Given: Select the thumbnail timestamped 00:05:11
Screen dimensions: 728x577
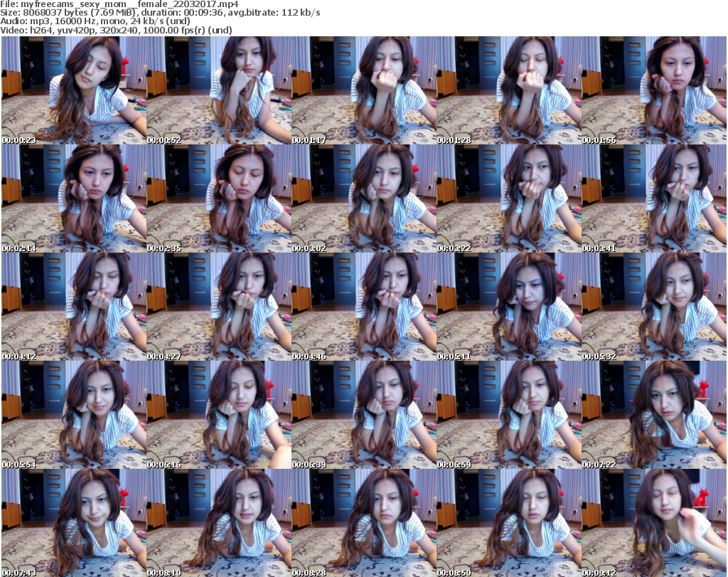Looking at the screenshot, I should pos(509,307).
